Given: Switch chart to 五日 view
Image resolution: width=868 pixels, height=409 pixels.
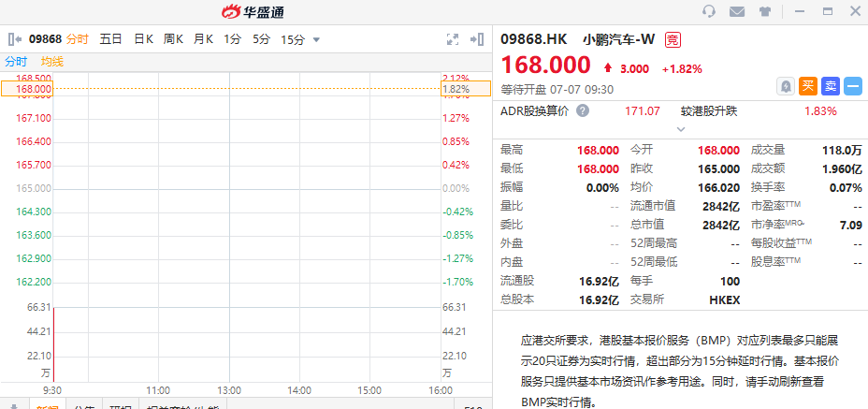Looking at the screenshot, I should click(110, 39).
